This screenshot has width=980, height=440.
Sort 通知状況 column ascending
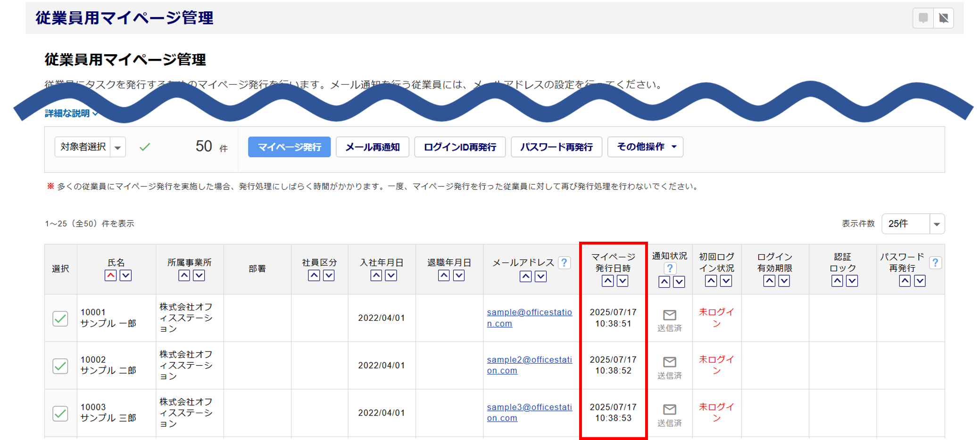click(x=664, y=282)
